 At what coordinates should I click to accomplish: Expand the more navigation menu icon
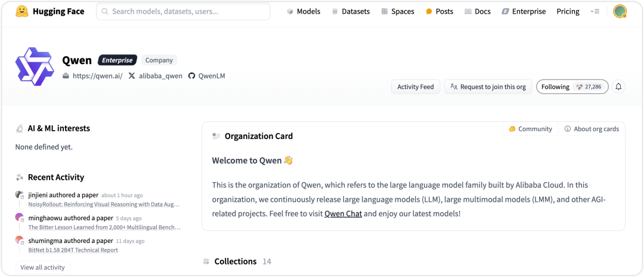click(595, 11)
